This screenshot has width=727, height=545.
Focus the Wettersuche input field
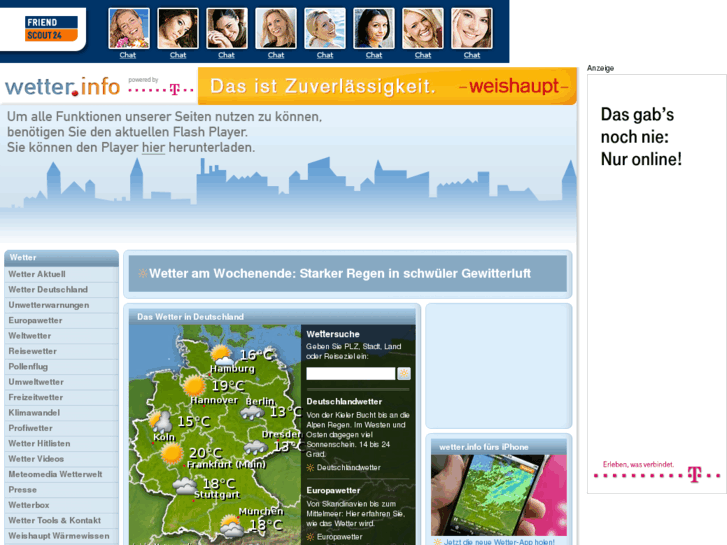351,373
